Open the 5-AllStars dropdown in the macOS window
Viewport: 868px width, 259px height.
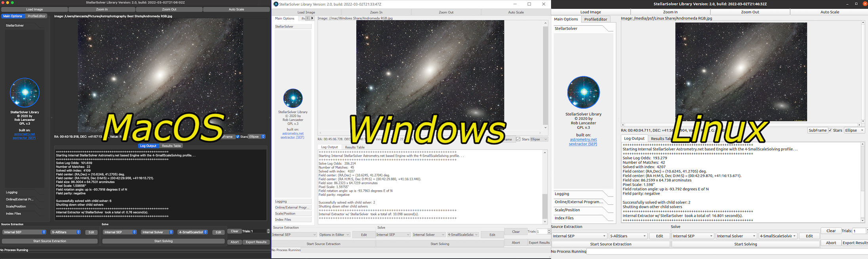[x=66, y=232]
